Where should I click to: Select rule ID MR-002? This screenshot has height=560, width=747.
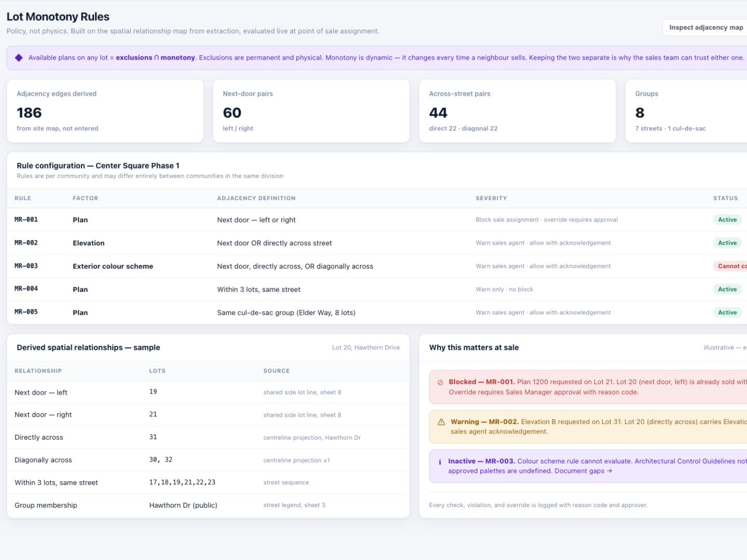(26, 243)
